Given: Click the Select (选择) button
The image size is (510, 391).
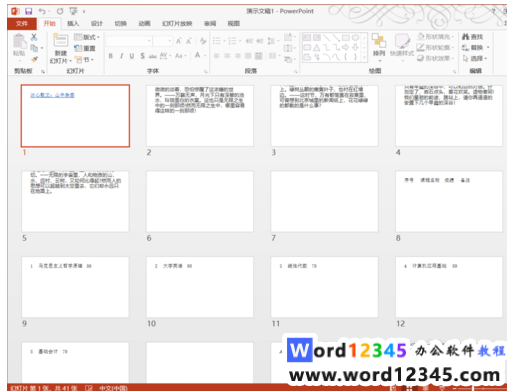Looking at the screenshot, I should coord(475,59).
